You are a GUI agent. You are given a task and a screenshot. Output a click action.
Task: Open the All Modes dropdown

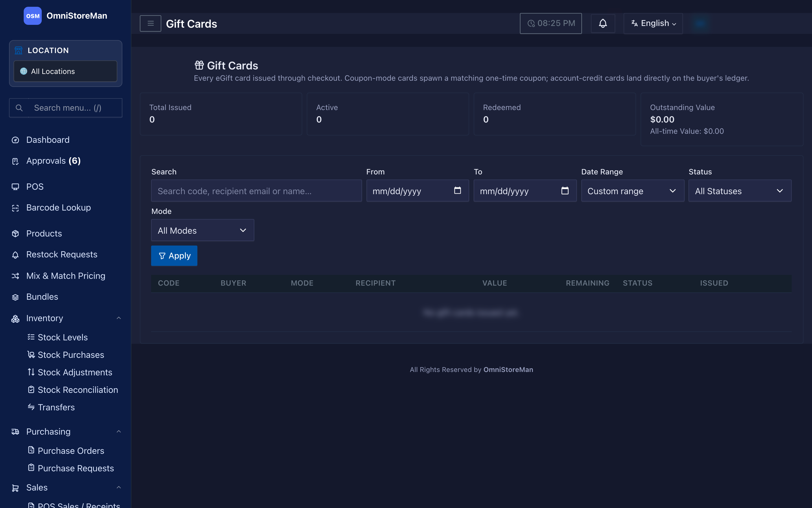[x=203, y=230]
